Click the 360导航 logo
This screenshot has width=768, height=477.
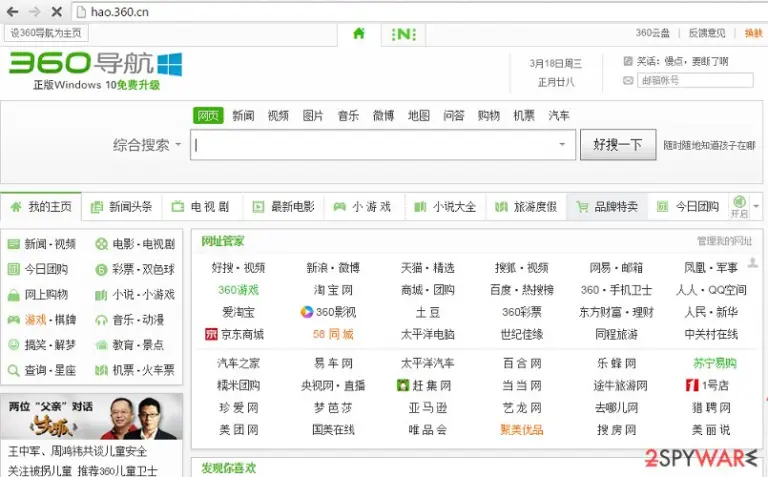tap(81, 63)
